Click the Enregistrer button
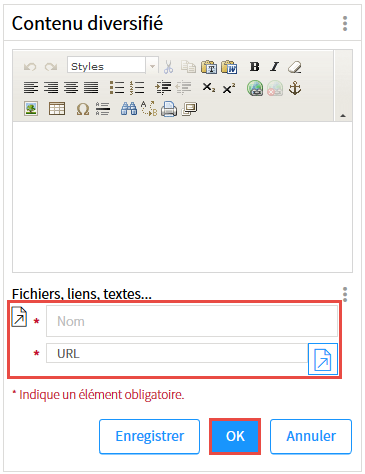365x474 pixels. 149,436
